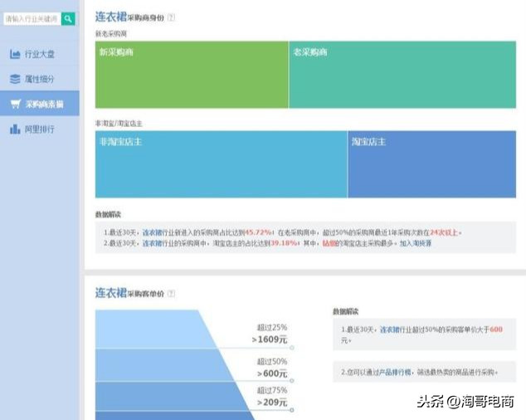Click the red 24次以上 text
The width and height of the screenshot is (526, 420).
pos(444,232)
